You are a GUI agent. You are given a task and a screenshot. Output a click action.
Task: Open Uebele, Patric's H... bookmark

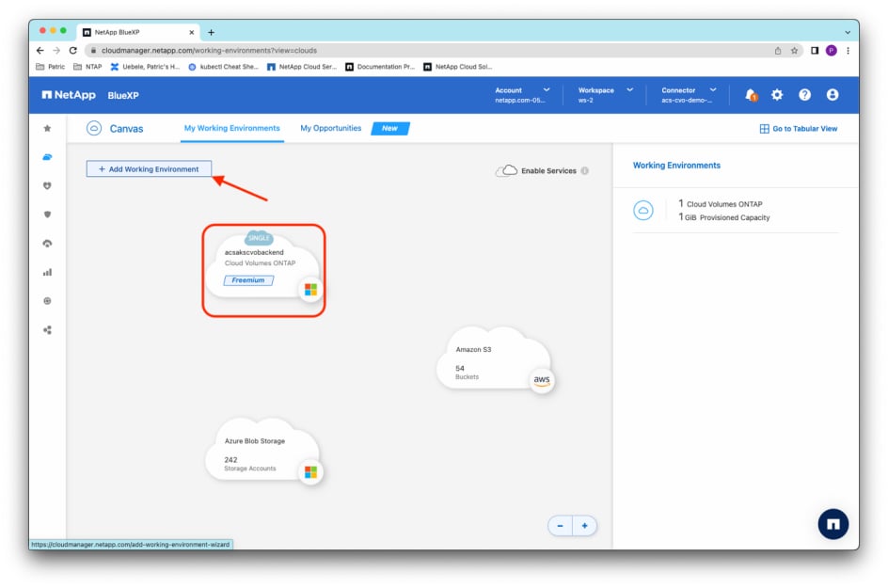[x=145, y=66]
